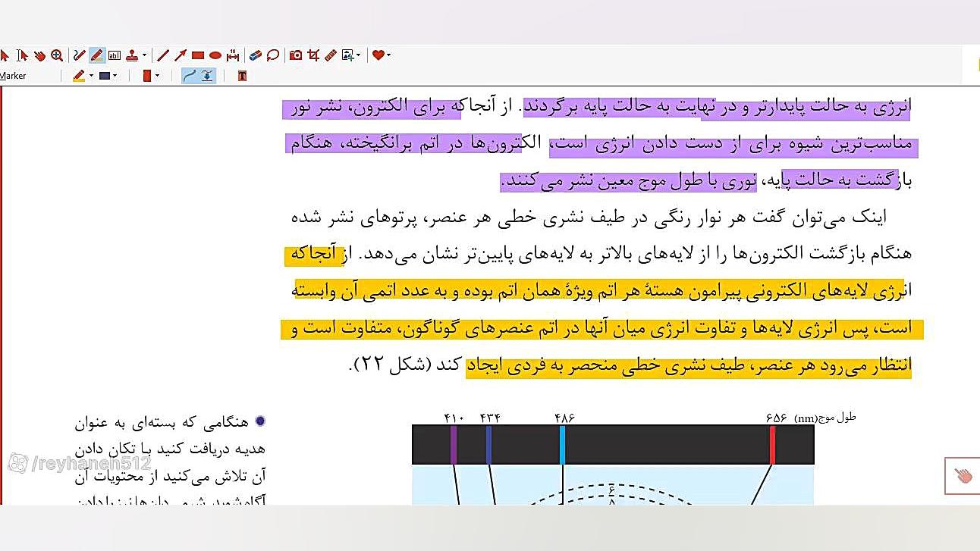Click the figure reference "(شکل ۲۲)"
980x551 pixels.
coord(391,365)
